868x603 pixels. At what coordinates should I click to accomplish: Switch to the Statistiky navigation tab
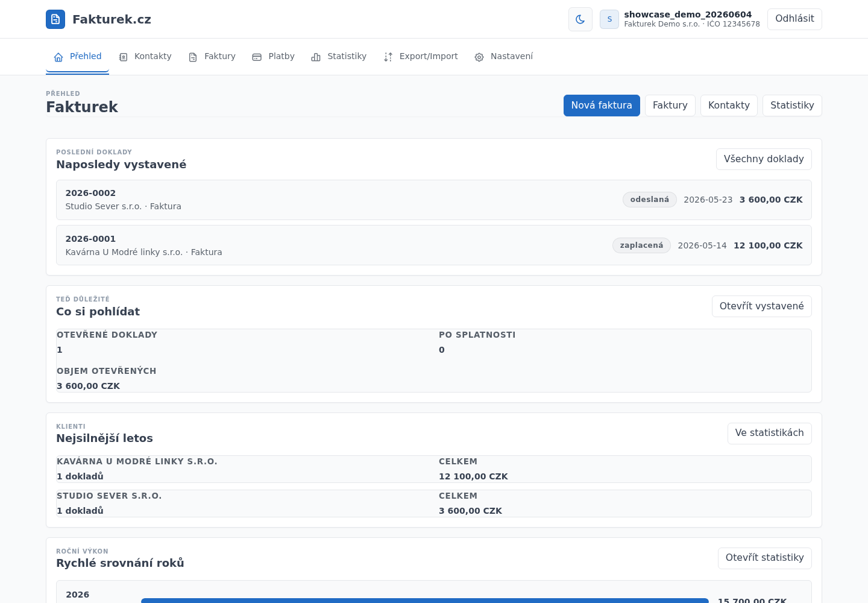point(339,57)
